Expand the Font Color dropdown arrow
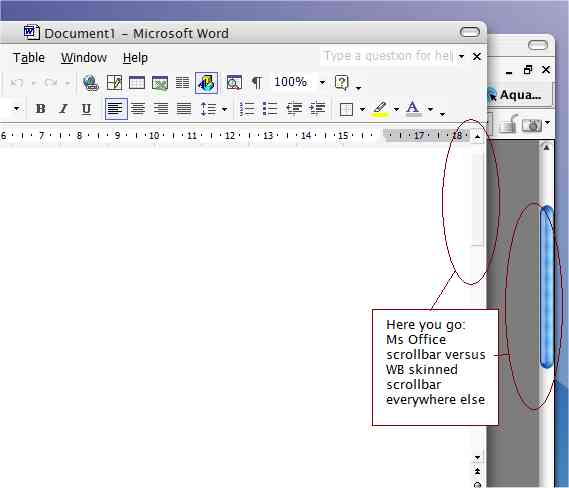 coord(430,109)
